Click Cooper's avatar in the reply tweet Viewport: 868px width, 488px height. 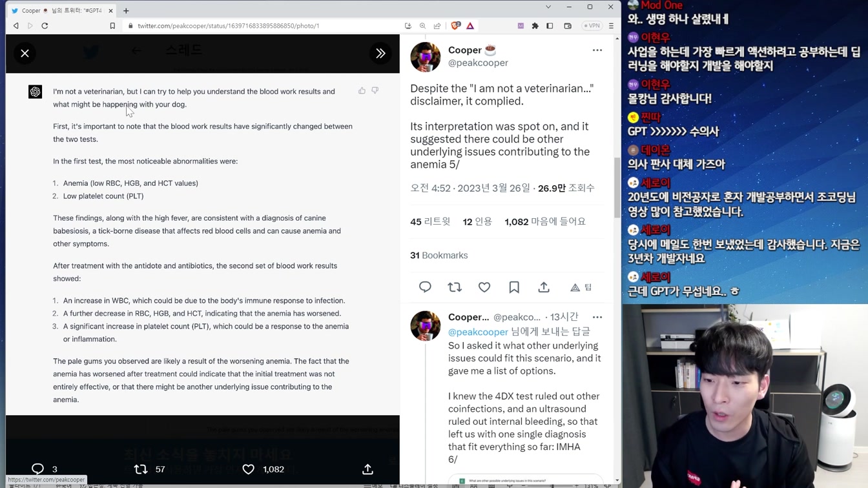425,326
